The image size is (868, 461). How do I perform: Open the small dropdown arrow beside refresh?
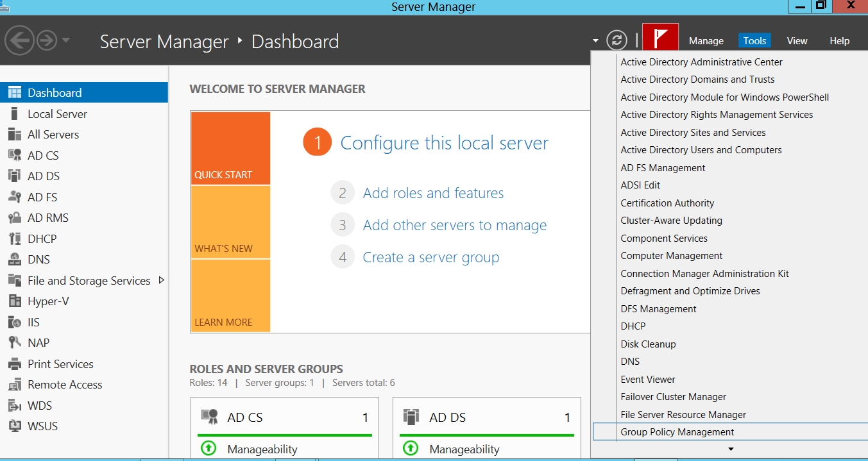pos(595,41)
